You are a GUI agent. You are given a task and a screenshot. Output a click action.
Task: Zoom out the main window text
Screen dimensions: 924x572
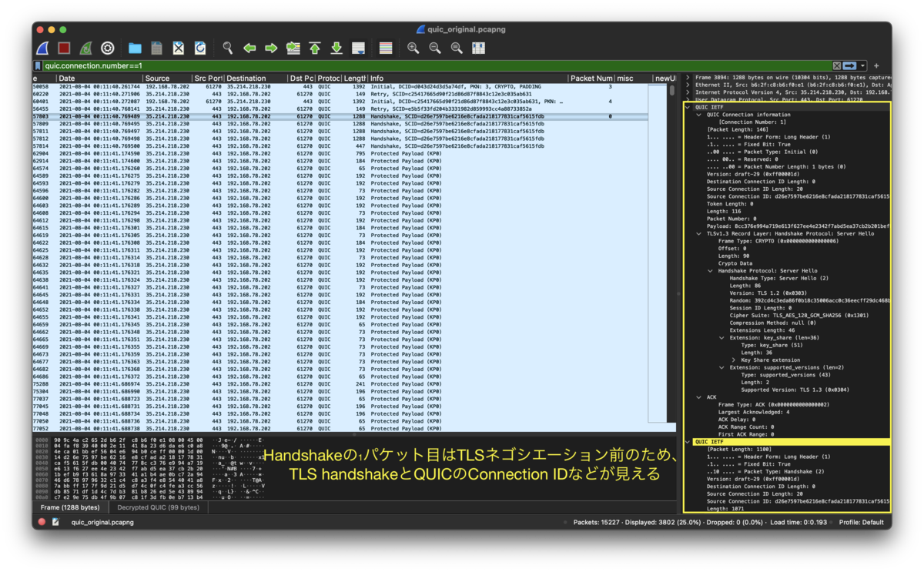coord(435,48)
